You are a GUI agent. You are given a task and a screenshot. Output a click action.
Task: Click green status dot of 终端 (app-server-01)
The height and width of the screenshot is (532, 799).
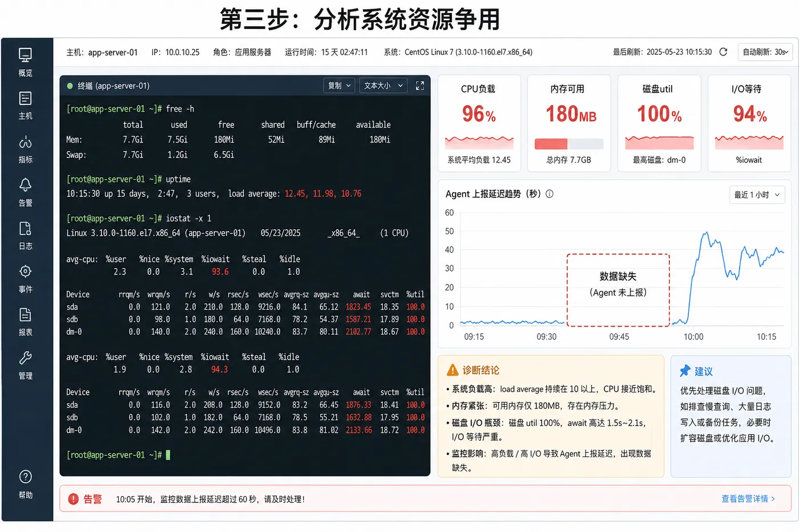(70, 86)
